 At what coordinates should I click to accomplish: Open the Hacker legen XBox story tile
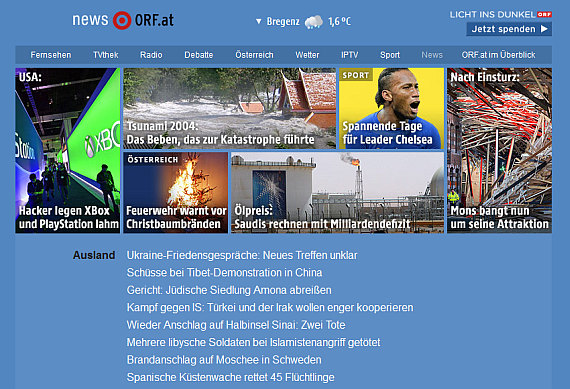68,151
